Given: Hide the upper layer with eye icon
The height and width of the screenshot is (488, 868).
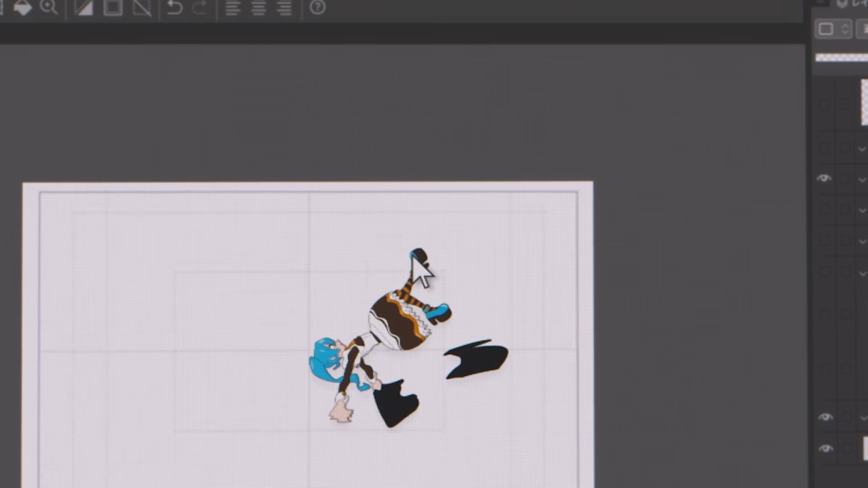Looking at the screenshot, I should pyautogui.click(x=824, y=178).
